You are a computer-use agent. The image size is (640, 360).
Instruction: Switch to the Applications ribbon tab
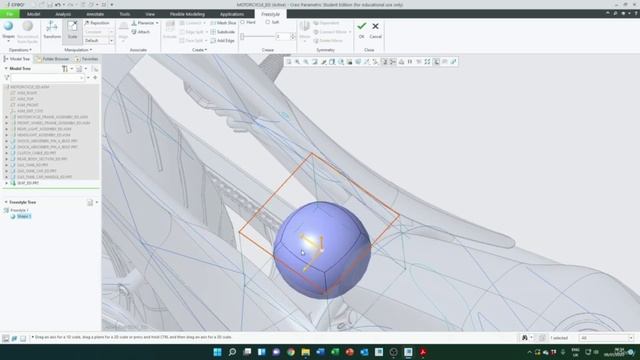(232, 14)
